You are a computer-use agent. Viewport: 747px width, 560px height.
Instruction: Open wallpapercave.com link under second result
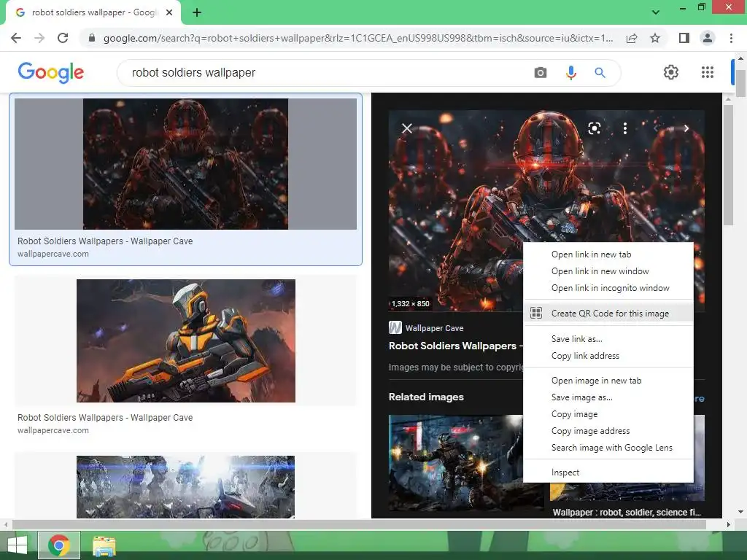click(53, 430)
